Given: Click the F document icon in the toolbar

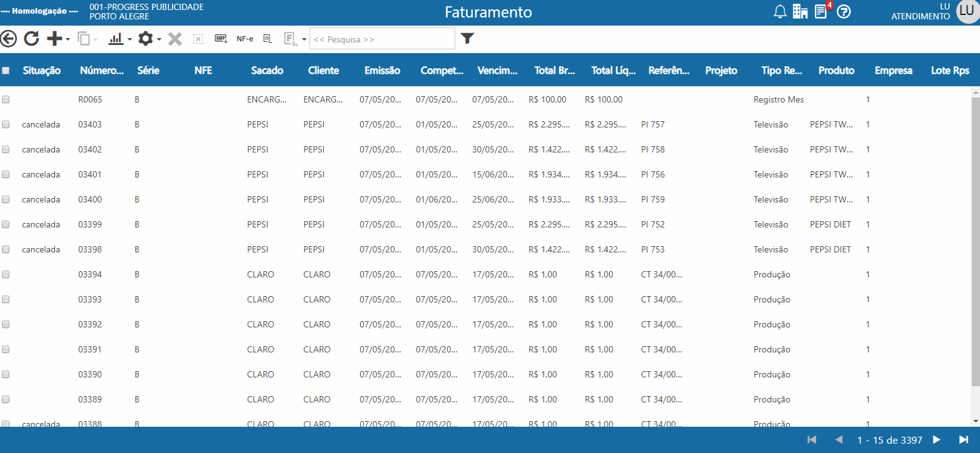Looking at the screenshot, I should point(290,39).
